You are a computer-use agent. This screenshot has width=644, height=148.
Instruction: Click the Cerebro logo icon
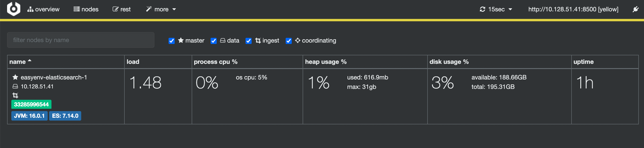coord(13,9)
